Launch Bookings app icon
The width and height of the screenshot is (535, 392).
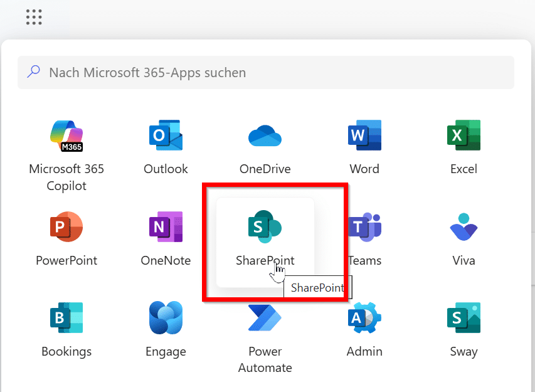(x=66, y=317)
